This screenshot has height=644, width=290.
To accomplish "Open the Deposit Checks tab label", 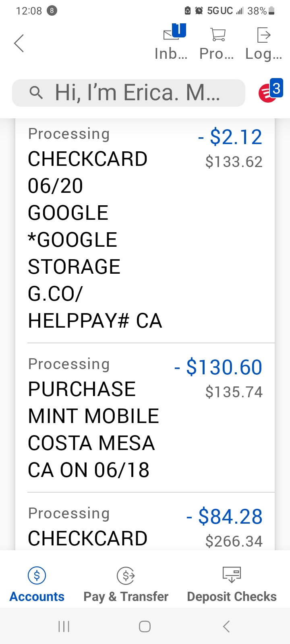I will coord(232,597).
